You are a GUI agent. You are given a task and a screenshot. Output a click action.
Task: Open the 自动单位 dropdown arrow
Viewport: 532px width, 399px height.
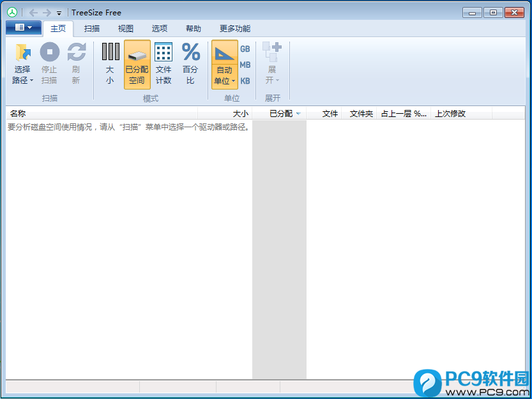[x=234, y=81]
